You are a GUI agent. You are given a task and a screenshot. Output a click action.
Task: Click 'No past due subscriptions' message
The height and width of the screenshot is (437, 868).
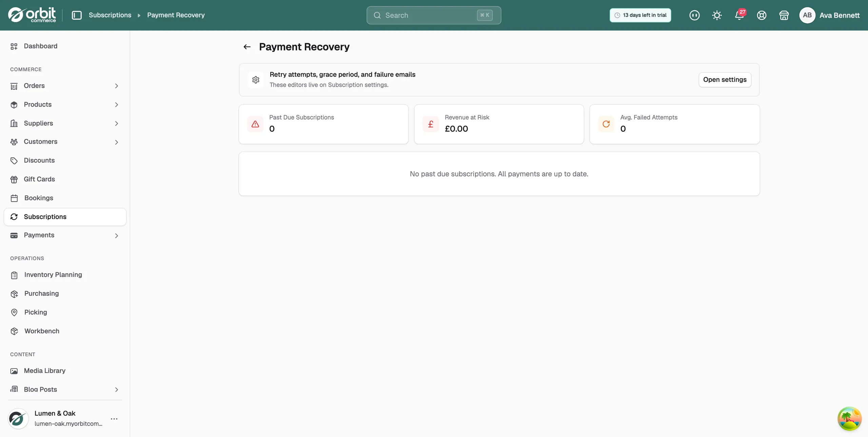[499, 174]
